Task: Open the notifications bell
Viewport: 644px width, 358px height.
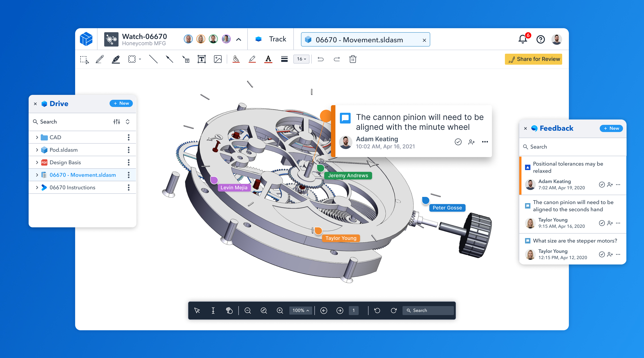Action: [x=523, y=39]
